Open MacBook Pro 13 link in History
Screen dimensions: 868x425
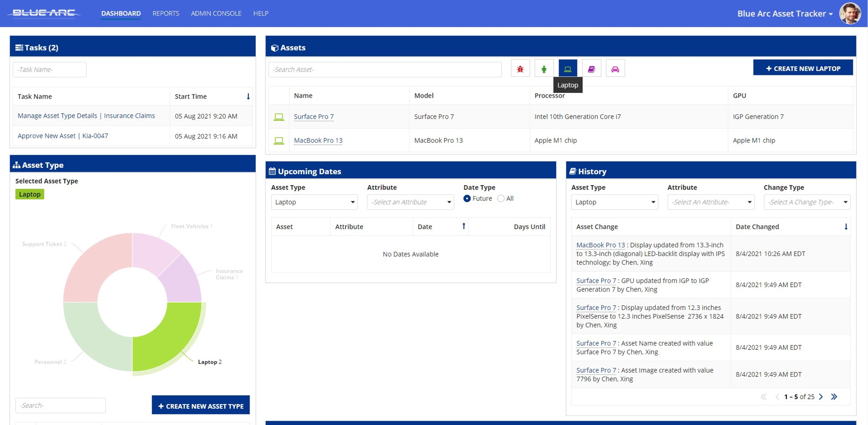click(x=600, y=245)
